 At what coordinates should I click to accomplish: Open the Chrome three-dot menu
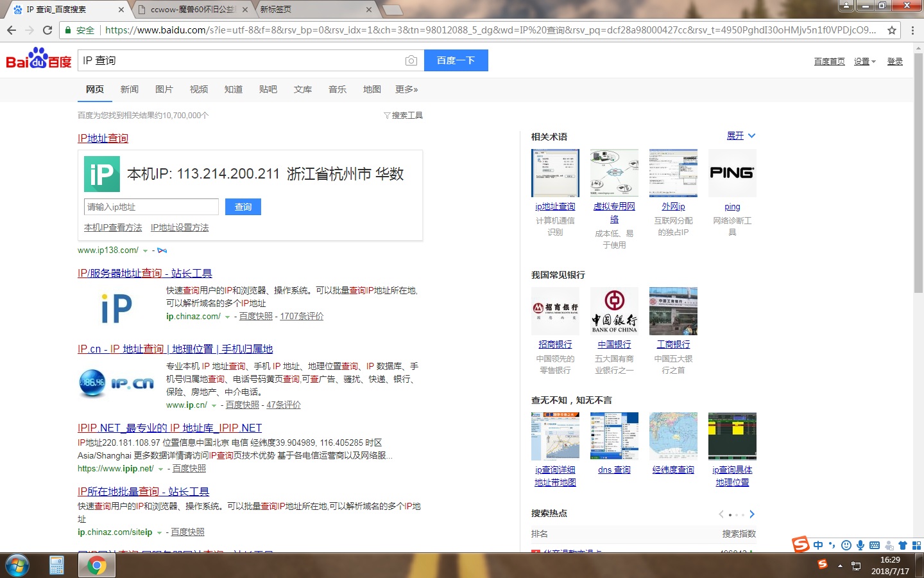[x=912, y=30]
